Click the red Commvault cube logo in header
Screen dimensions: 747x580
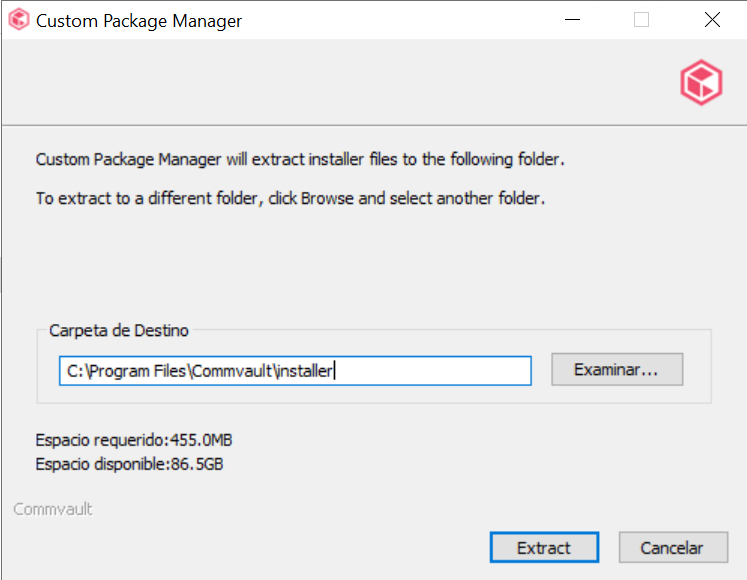[x=701, y=81]
